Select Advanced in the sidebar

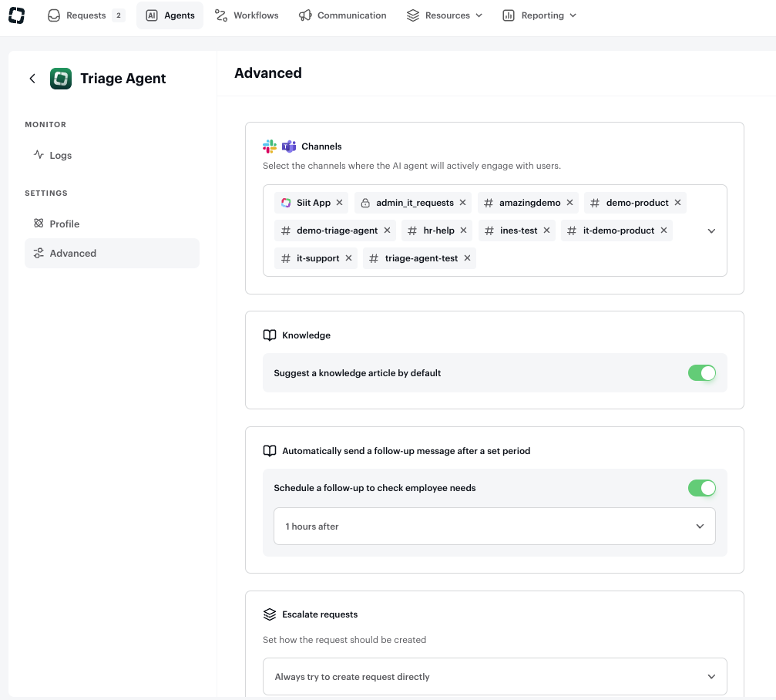tap(112, 253)
